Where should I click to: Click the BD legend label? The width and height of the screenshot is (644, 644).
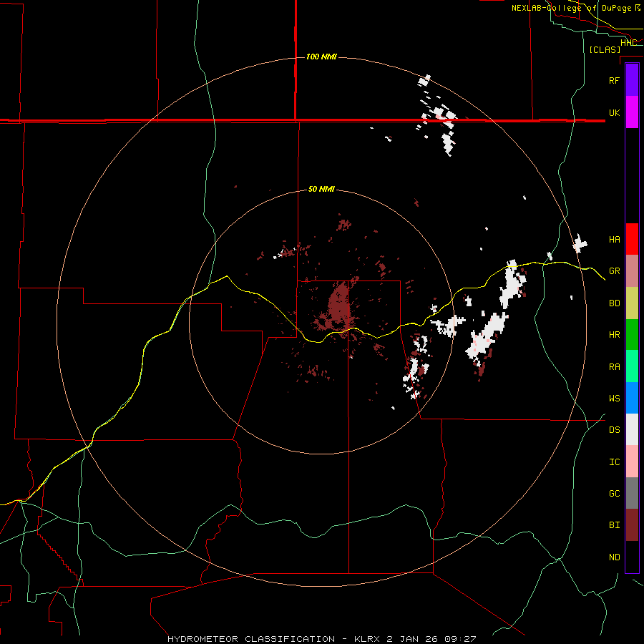(614, 303)
